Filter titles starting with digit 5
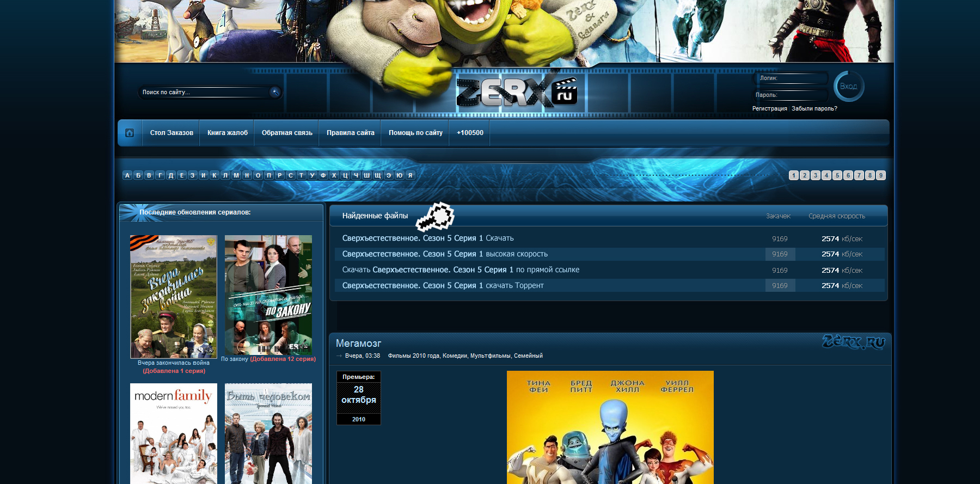Viewport: 980px width, 484px height. 837,175
